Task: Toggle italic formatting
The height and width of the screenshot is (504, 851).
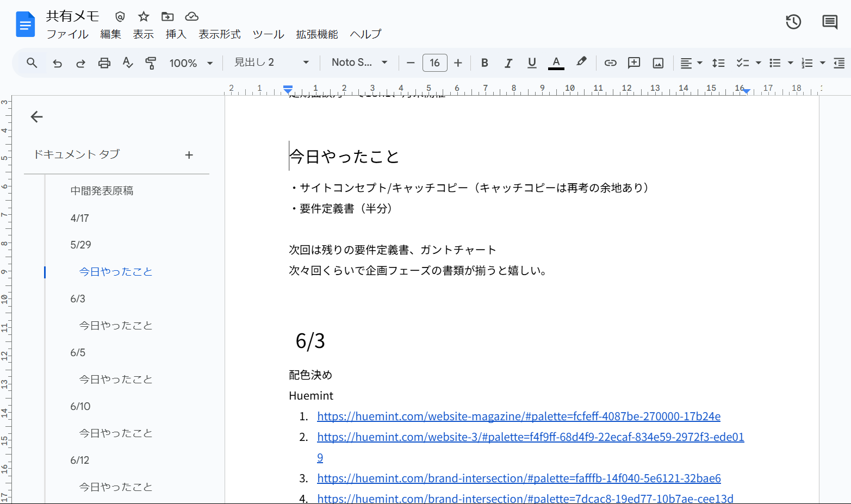Action: tap(508, 63)
